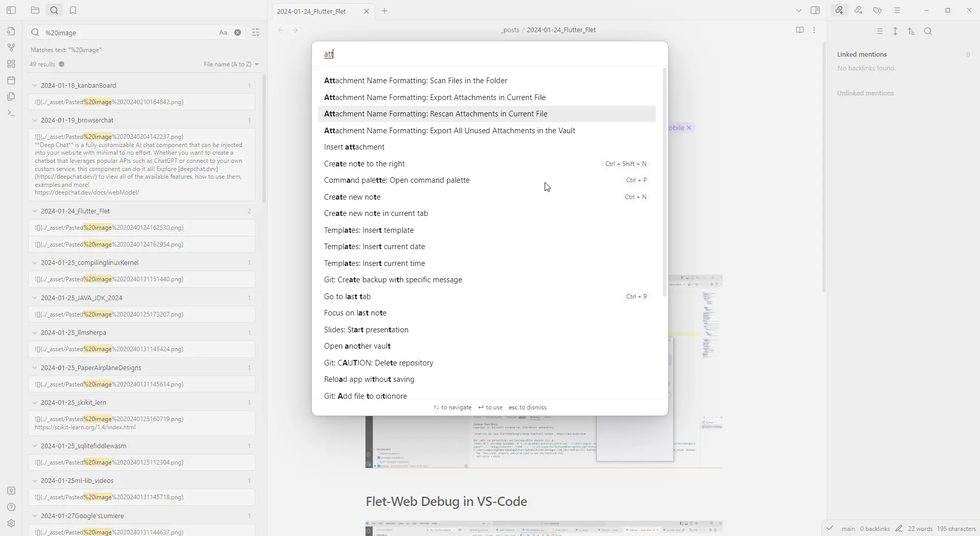Viewport: 980px width, 536px height.
Task: Toggle search settings filter icon
Action: [256, 32]
